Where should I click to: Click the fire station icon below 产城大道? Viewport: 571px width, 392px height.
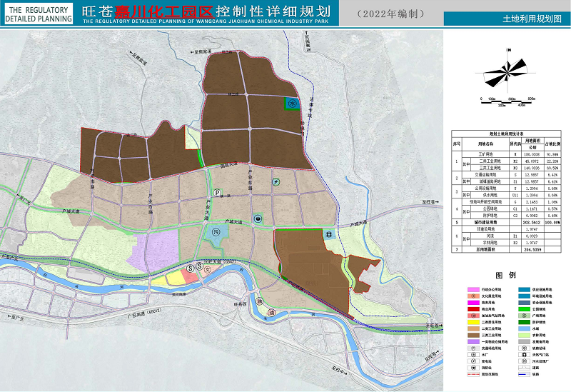(258, 218)
